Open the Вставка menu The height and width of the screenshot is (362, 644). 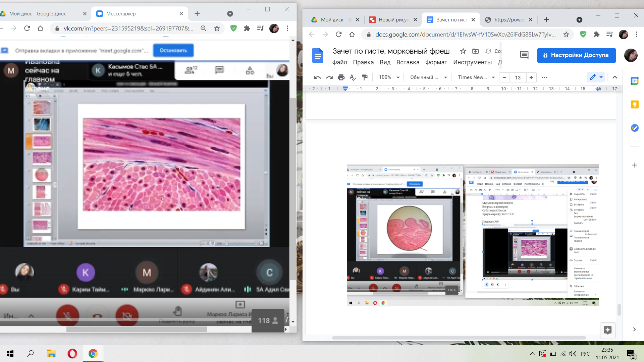pos(408,62)
